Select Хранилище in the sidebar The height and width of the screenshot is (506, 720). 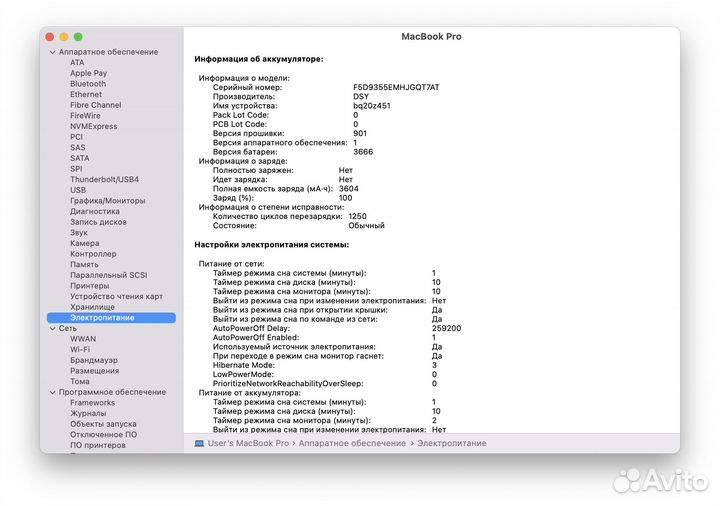tap(92, 307)
